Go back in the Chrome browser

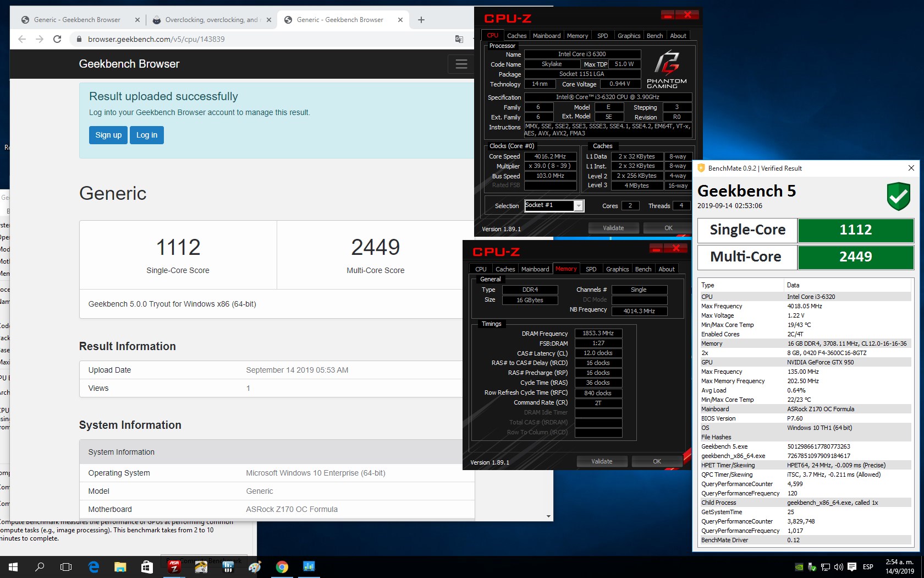tap(22, 39)
